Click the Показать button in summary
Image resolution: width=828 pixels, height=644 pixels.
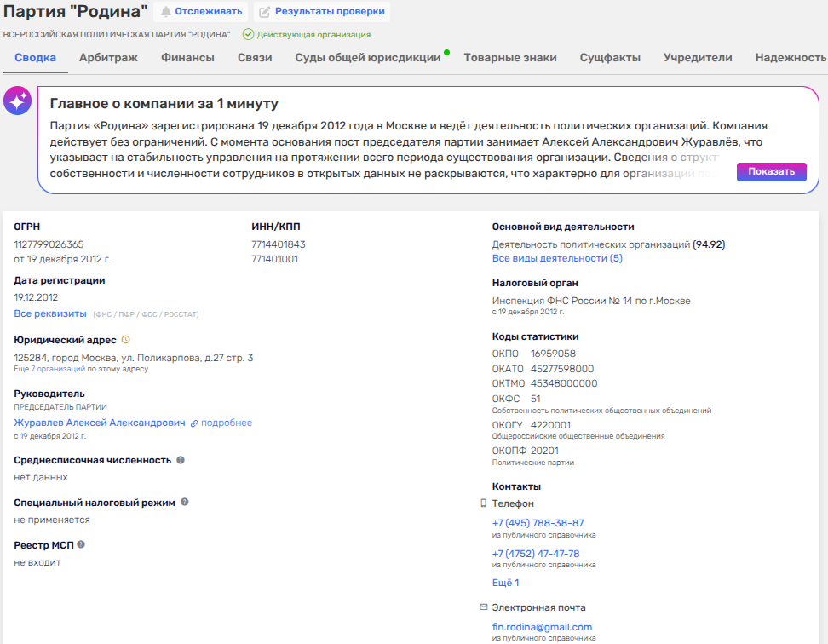tap(772, 171)
